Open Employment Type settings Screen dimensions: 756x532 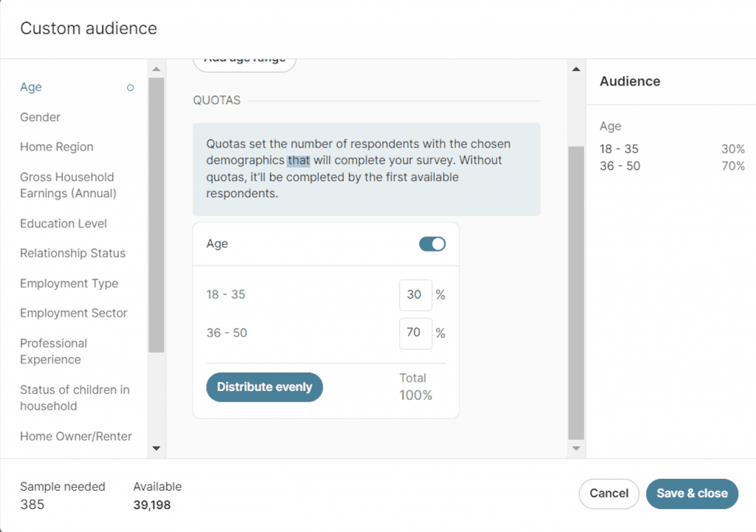pos(69,283)
